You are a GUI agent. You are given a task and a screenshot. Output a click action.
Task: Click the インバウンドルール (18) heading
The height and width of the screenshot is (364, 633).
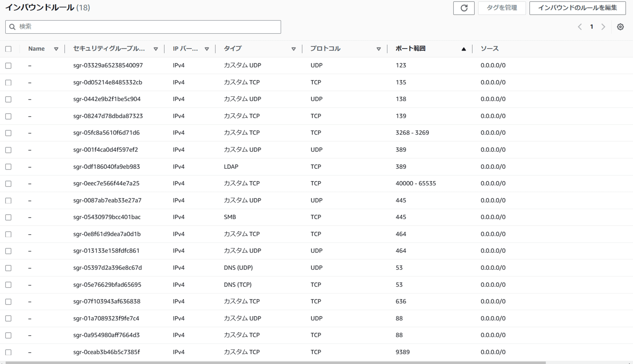(48, 8)
